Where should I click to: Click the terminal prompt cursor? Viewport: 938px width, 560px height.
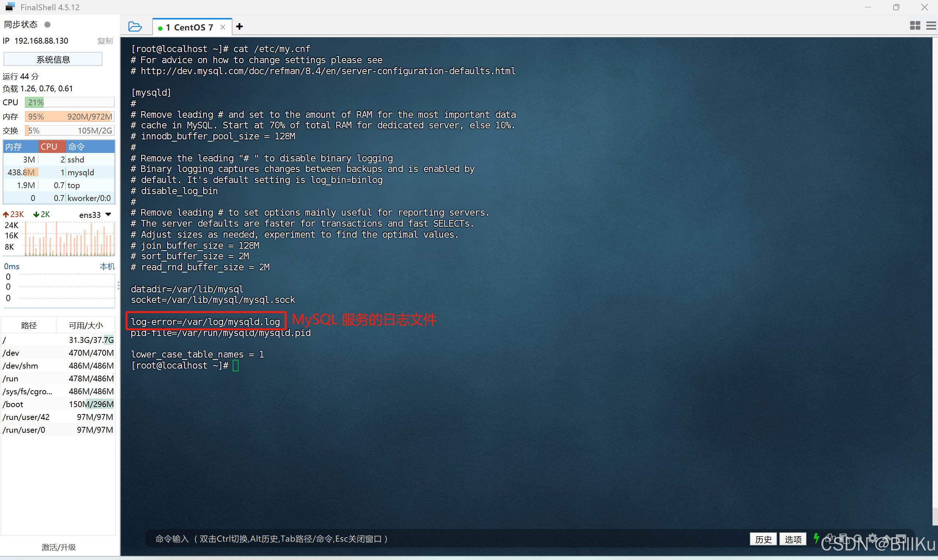pos(235,366)
